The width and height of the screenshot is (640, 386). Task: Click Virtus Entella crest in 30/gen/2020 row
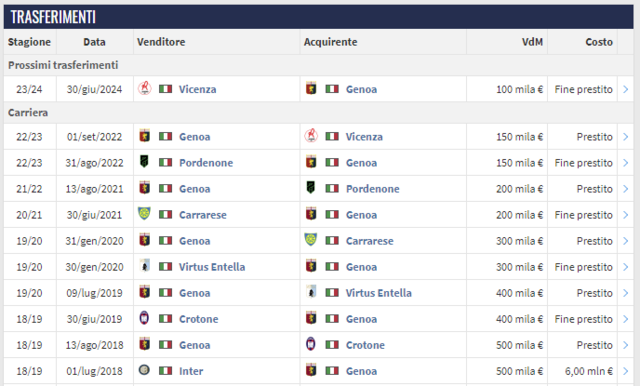[144, 266]
